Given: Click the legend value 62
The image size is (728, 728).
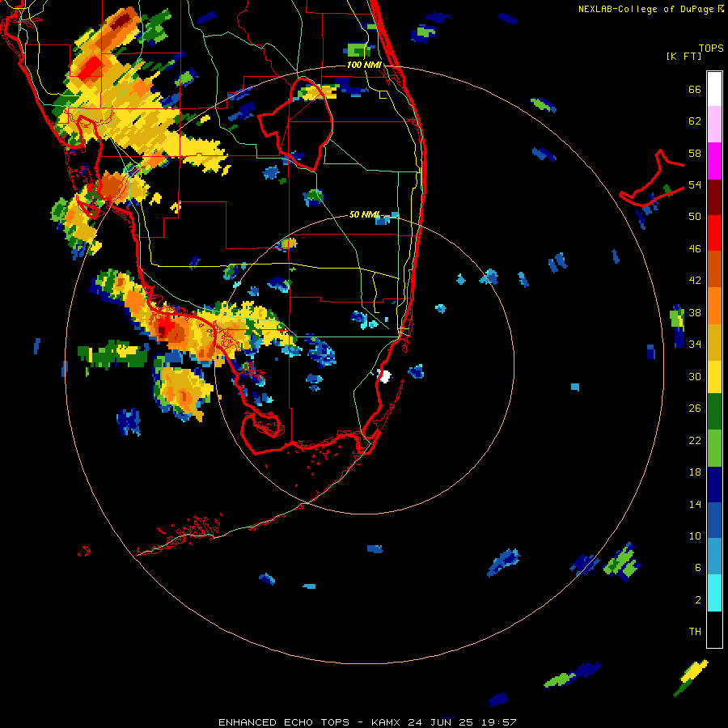Looking at the screenshot, I should (x=695, y=121).
